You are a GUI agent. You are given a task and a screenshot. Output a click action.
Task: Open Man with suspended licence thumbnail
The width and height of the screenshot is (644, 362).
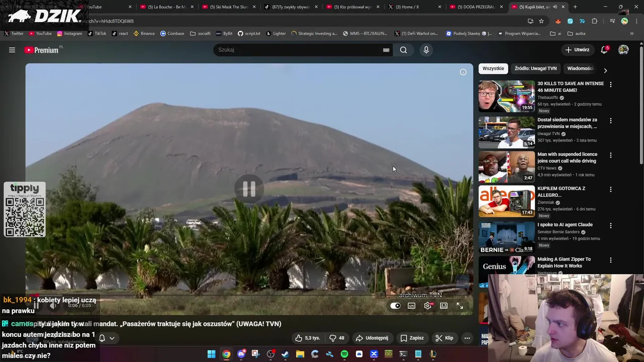506,166
